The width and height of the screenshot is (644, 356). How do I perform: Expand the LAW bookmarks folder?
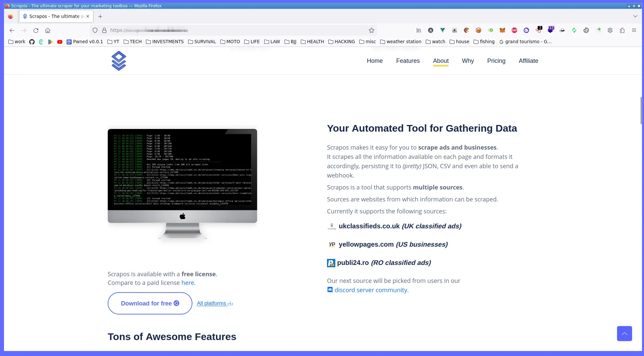pyautogui.click(x=272, y=42)
